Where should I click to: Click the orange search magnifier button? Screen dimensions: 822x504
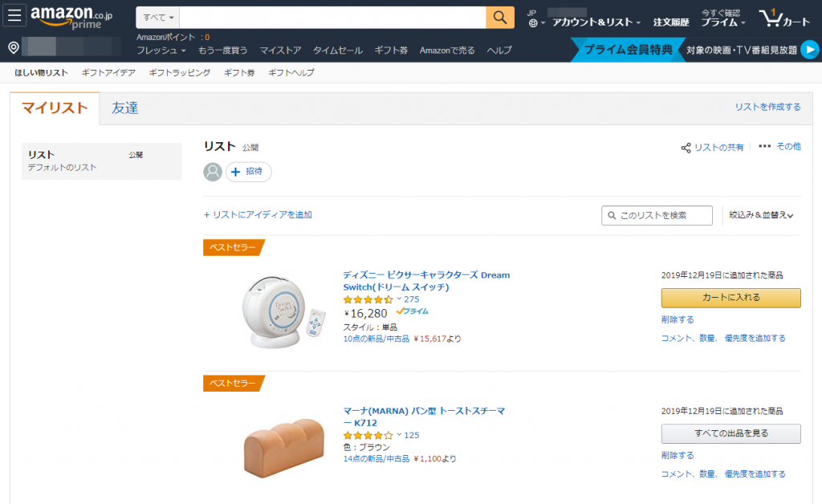pos(500,18)
